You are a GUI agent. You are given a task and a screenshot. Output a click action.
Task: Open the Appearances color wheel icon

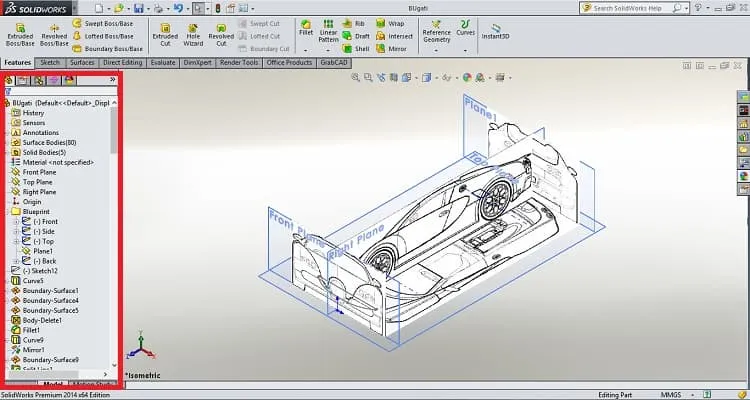(743, 176)
